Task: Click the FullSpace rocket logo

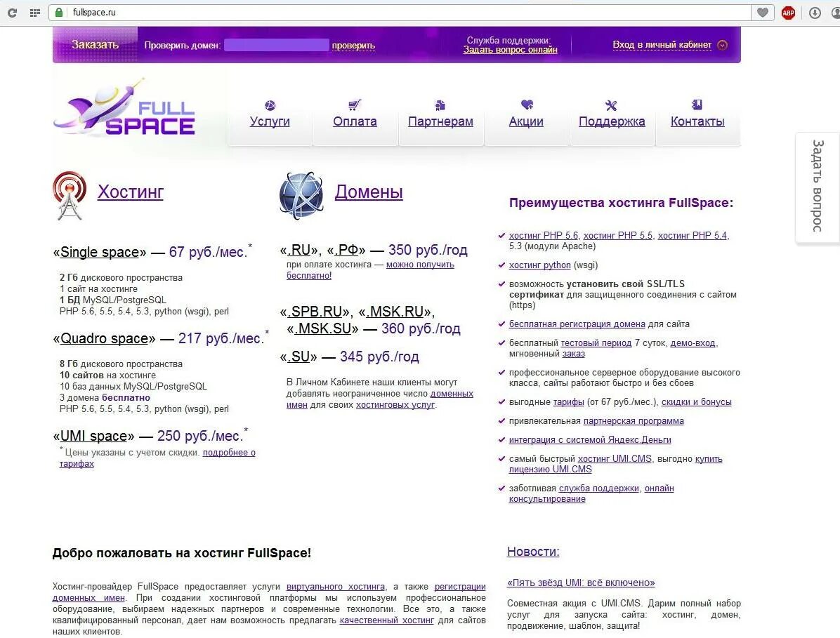Action: 124,107
